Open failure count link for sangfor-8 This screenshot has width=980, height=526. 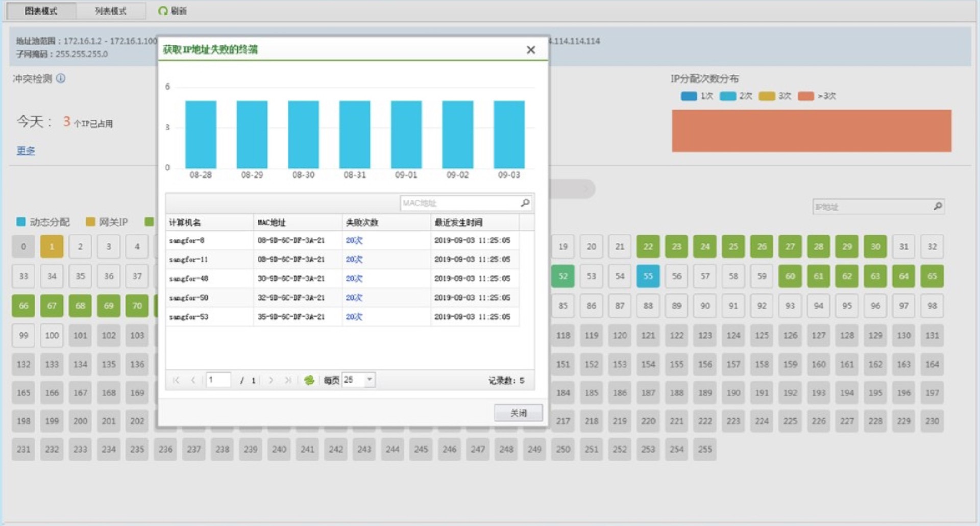pyautogui.click(x=354, y=240)
